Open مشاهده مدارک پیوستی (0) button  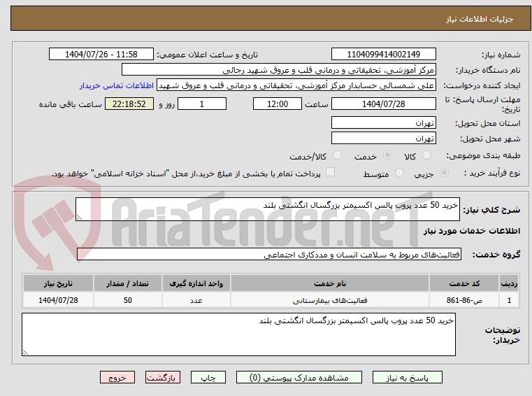point(299,378)
